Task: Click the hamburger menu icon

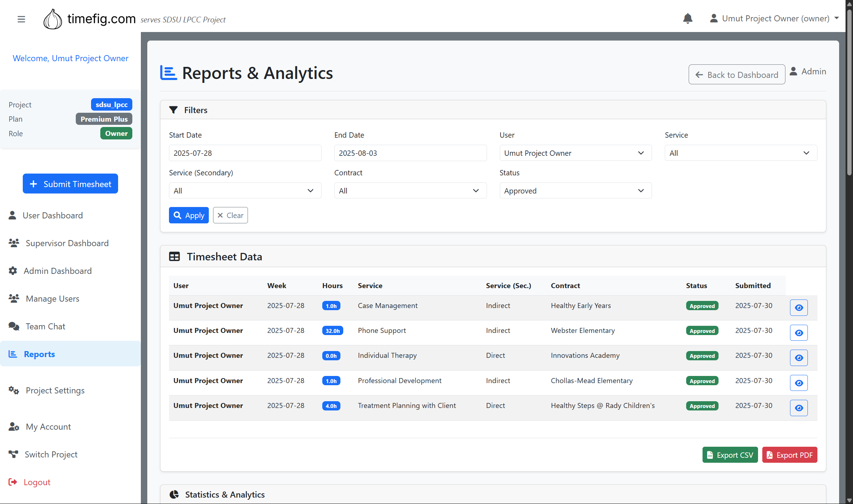Action: [21, 19]
